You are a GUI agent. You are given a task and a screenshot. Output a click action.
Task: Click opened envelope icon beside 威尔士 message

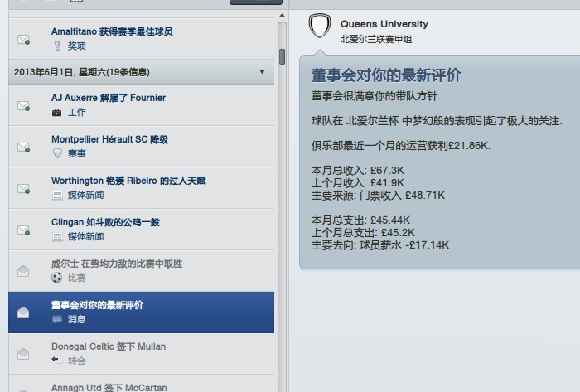click(x=23, y=271)
